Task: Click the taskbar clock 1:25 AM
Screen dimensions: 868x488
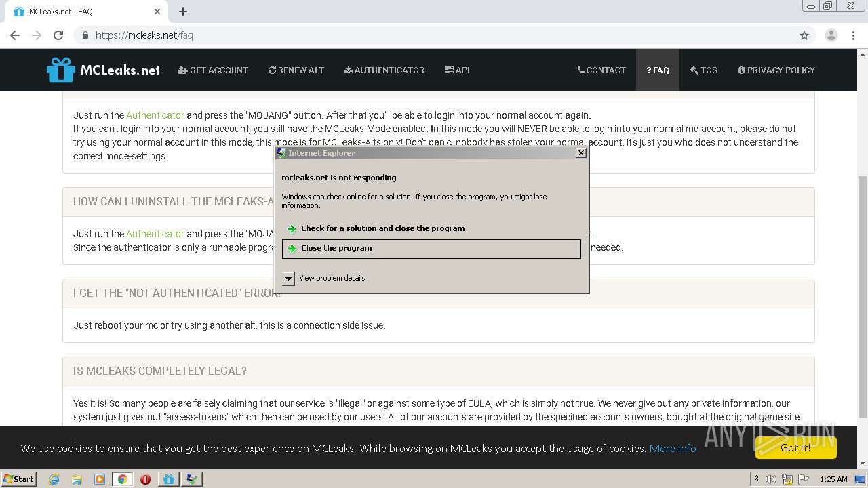Action: coord(833,479)
